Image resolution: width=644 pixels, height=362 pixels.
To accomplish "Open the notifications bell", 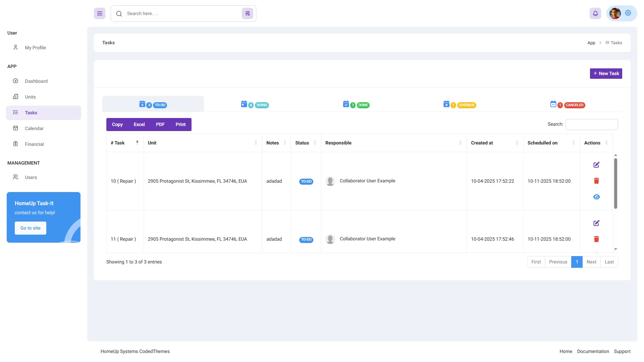I will pos(595,13).
